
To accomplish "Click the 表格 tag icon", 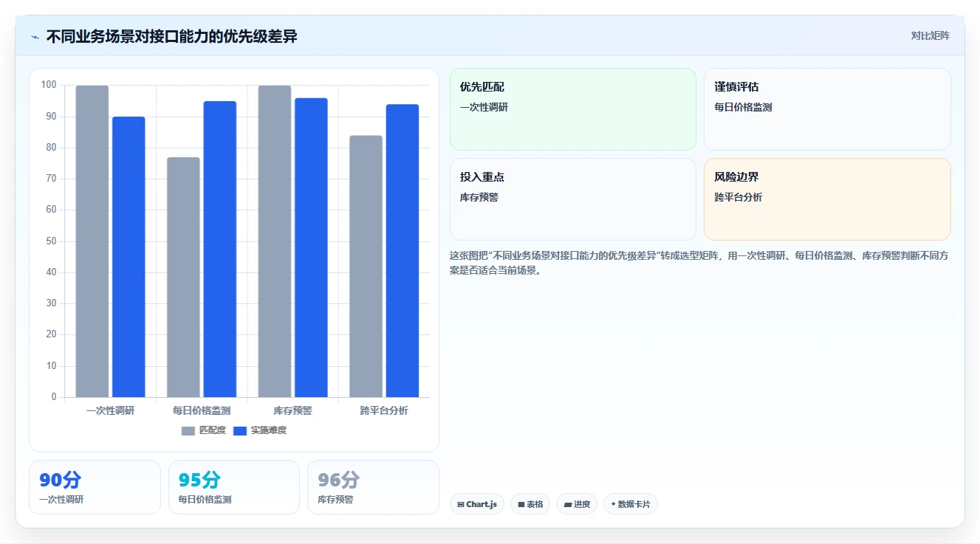I will click(x=521, y=505).
